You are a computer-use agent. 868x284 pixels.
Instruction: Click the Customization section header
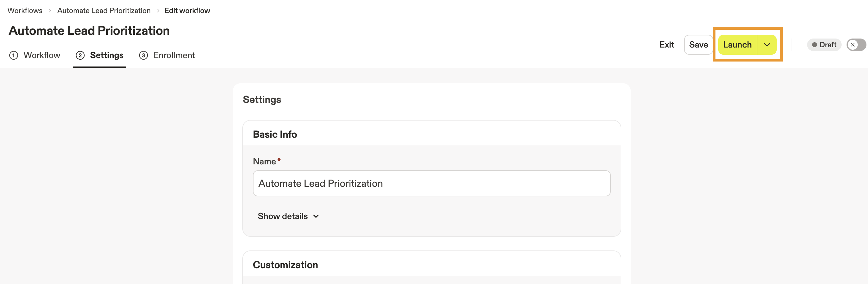pyautogui.click(x=285, y=265)
